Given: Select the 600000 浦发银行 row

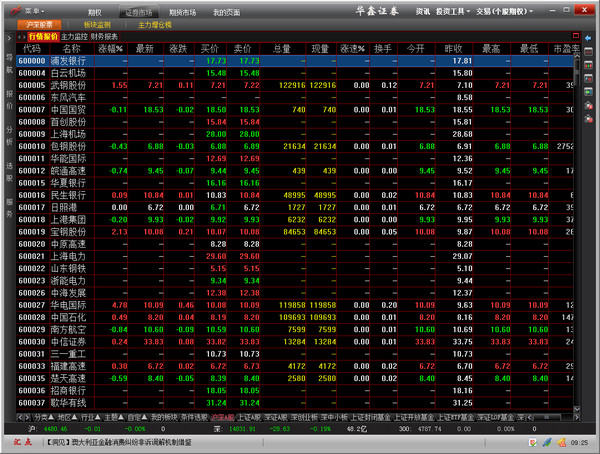Looking at the screenshot, I should [295, 61].
